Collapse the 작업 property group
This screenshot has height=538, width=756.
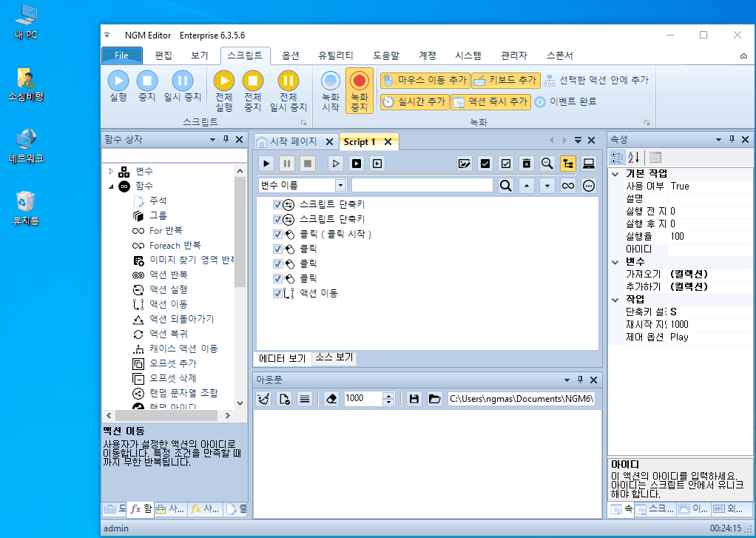pyautogui.click(x=615, y=300)
